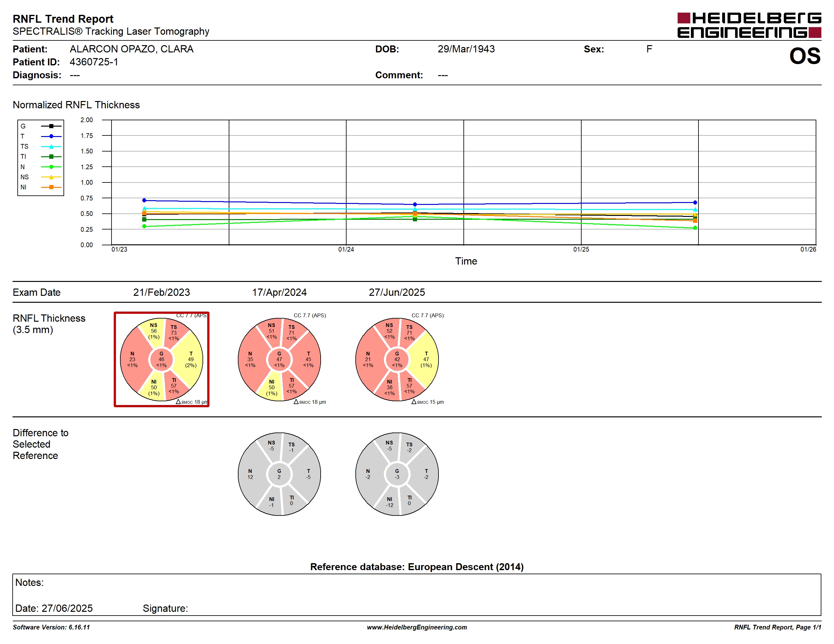The width and height of the screenshot is (834, 644).
Task: Click the yellow NS legend marker
Action: (x=51, y=177)
